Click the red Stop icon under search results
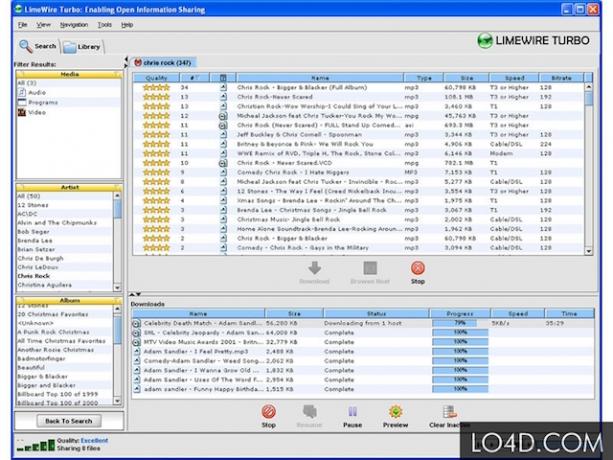Screen dimensions: 613x460 click(x=418, y=268)
